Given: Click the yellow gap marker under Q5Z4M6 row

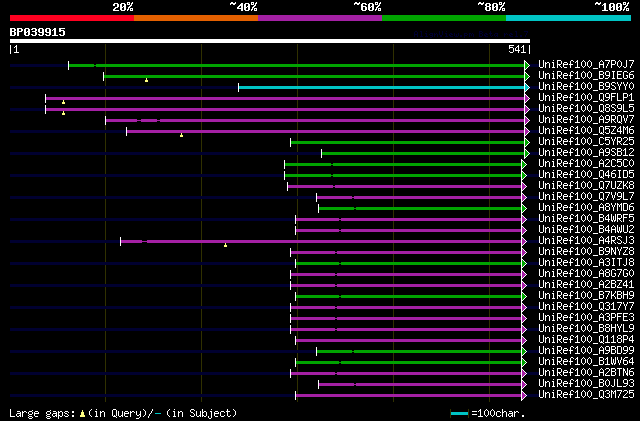Looking at the screenshot, I should pos(182,135).
